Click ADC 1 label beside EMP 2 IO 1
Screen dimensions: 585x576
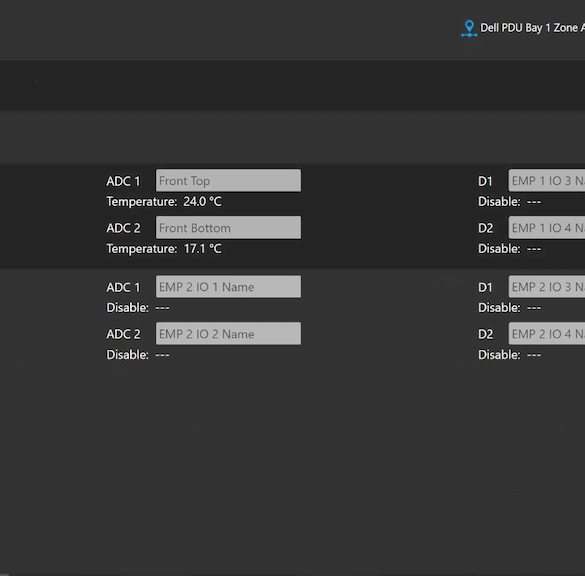click(x=123, y=287)
